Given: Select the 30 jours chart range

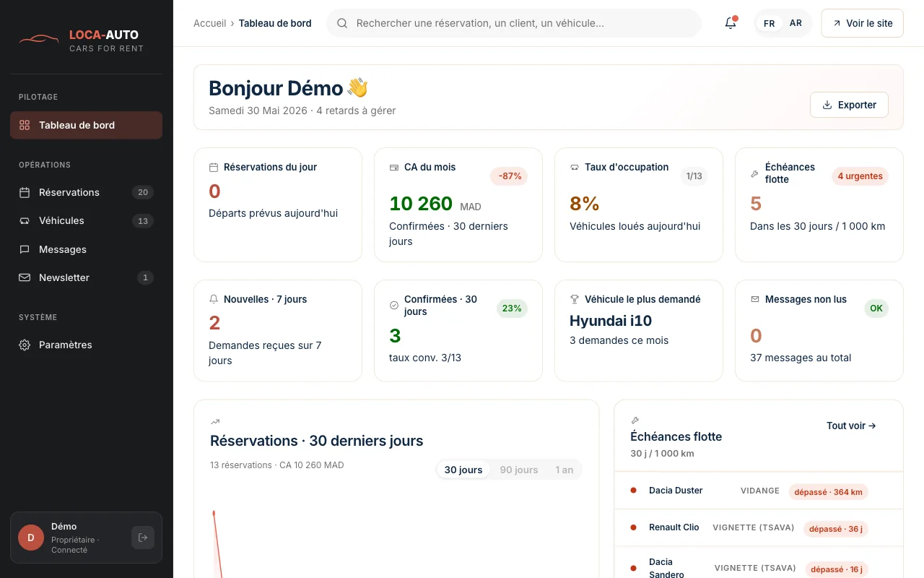Looking at the screenshot, I should (463, 470).
